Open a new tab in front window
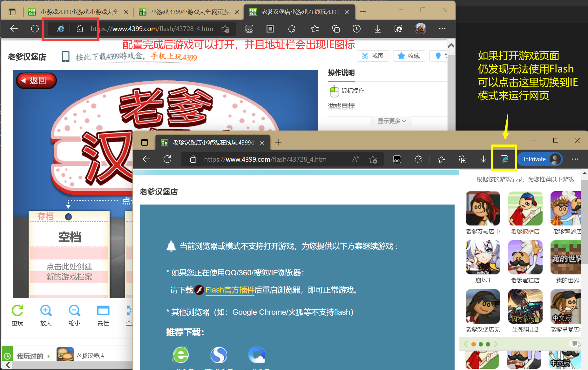Screen dimensions: 588x370 tap(278, 142)
